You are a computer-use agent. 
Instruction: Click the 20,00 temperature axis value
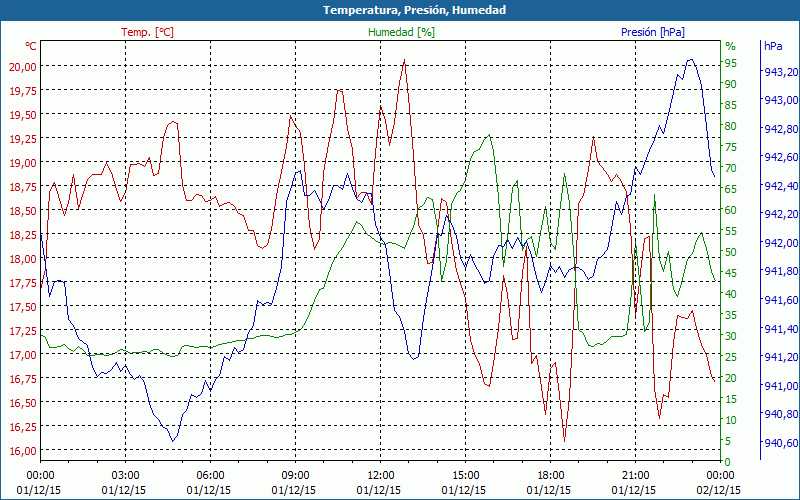(23, 66)
